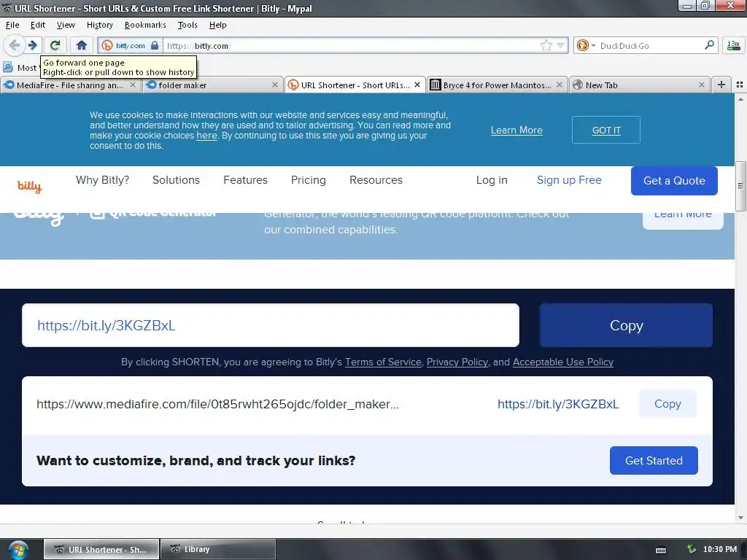Click the Log in link
This screenshot has width=747, height=560.
pyautogui.click(x=492, y=180)
